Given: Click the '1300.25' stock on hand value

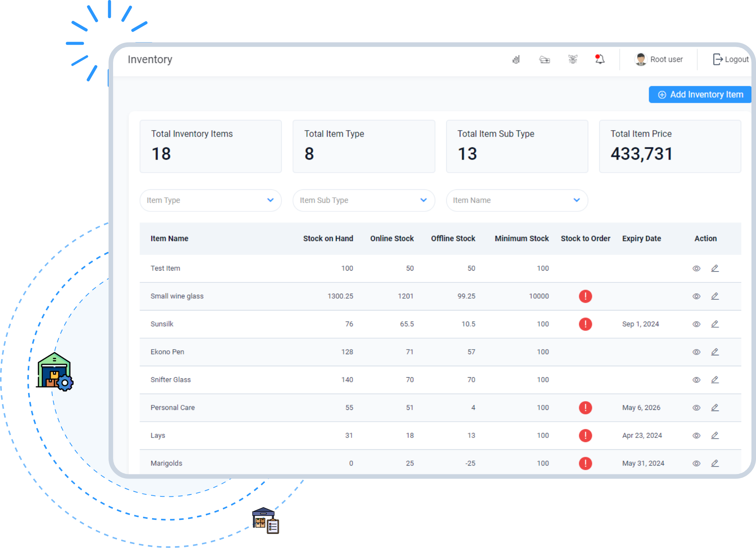Looking at the screenshot, I should [x=340, y=296].
